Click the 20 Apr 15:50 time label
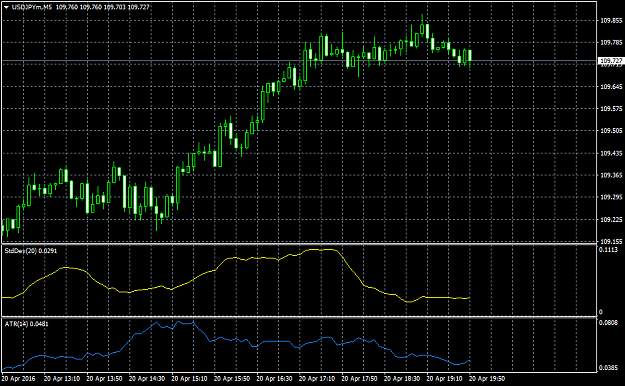 tap(232, 378)
